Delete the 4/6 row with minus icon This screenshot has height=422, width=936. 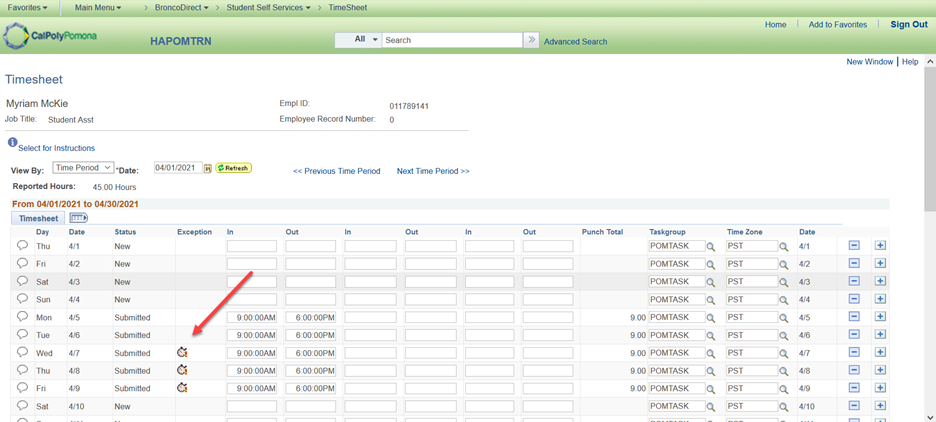[854, 335]
